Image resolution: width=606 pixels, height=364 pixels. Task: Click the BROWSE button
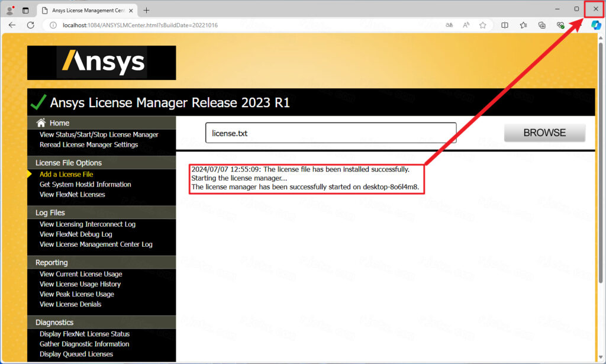[544, 133]
